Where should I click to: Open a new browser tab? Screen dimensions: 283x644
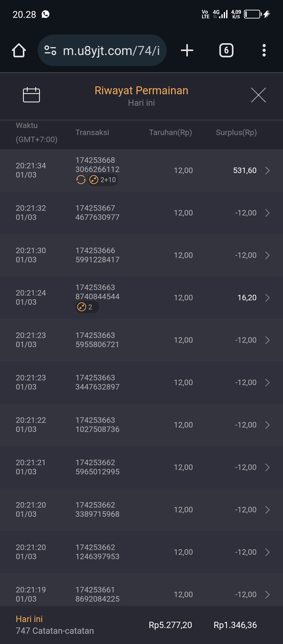(187, 50)
